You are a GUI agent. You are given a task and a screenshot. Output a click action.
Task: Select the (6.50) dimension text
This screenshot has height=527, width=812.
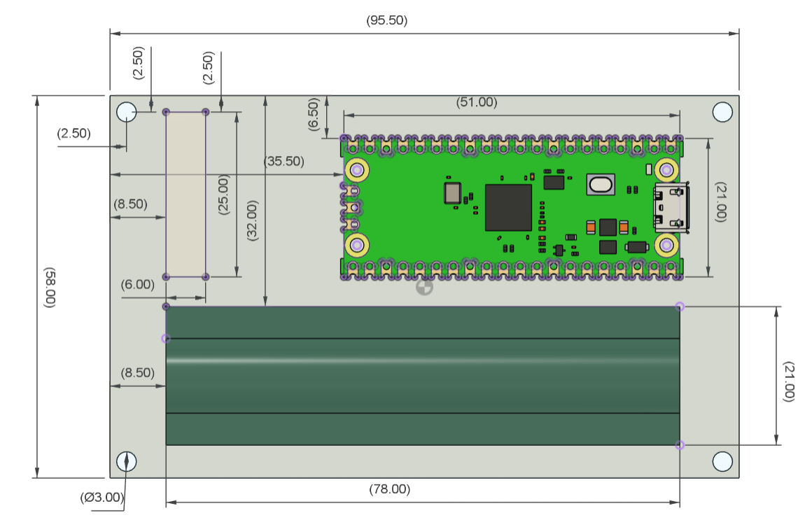click(x=314, y=114)
